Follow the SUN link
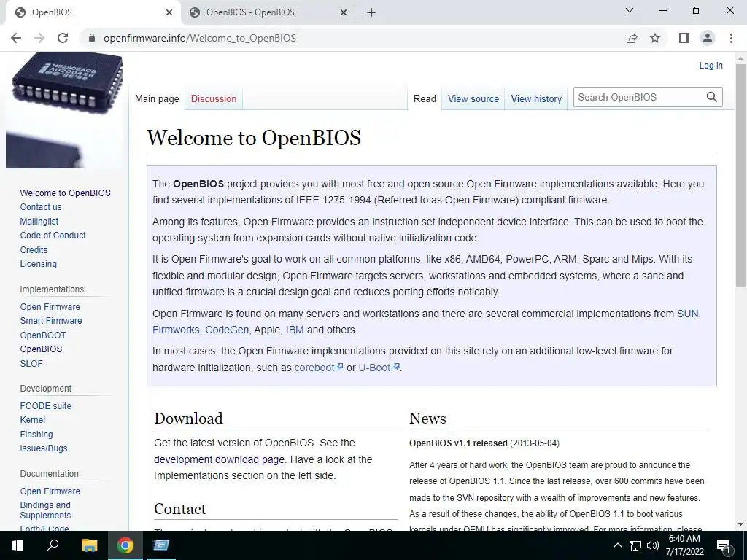The width and height of the screenshot is (747, 560). click(687, 314)
